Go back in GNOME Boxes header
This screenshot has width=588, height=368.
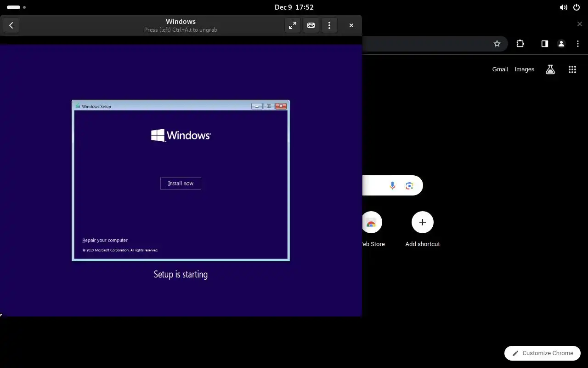(11, 25)
